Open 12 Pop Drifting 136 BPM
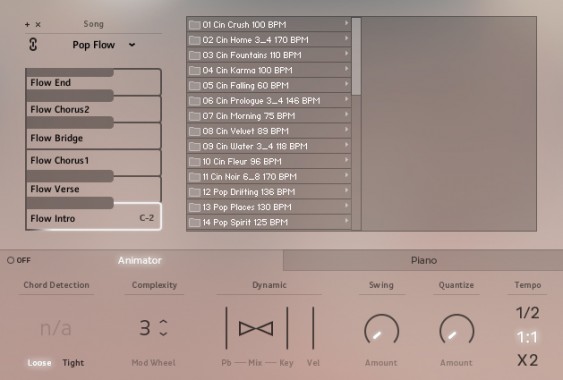The width and height of the screenshot is (563, 380). 269,192
